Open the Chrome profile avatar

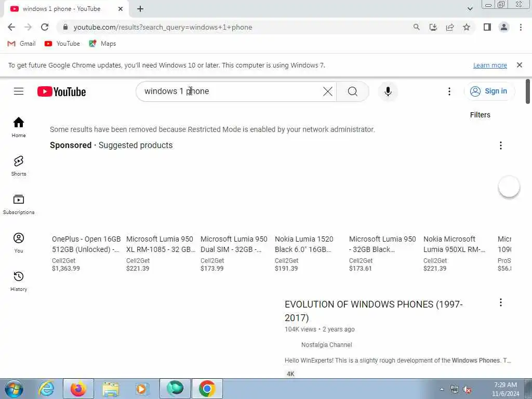click(x=504, y=27)
